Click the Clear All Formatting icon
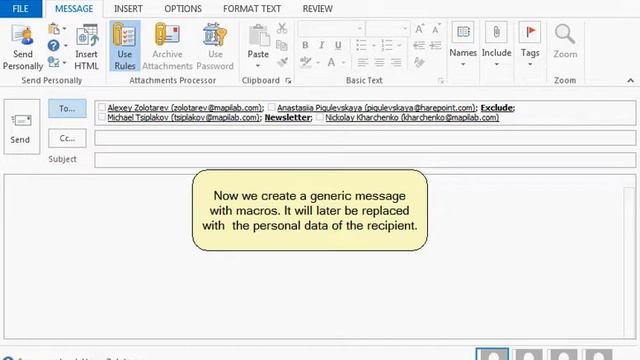The width and height of the screenshot is (640, 360). pyautogui.click(x=419, y=62)
